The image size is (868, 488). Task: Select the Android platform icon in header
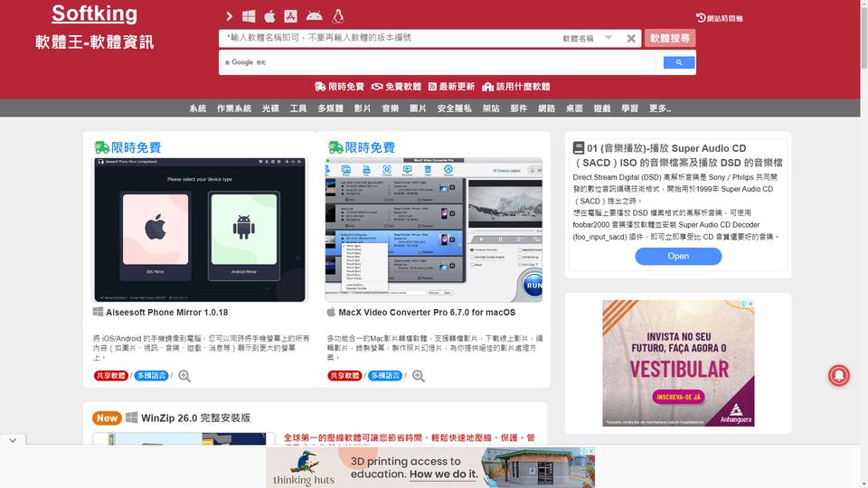314,16
